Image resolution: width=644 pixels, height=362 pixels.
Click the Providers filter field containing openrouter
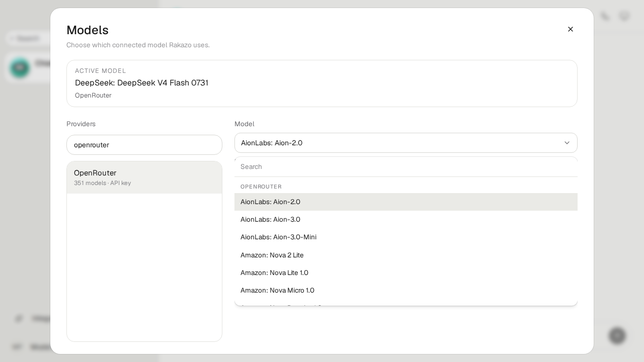(144, 145)
